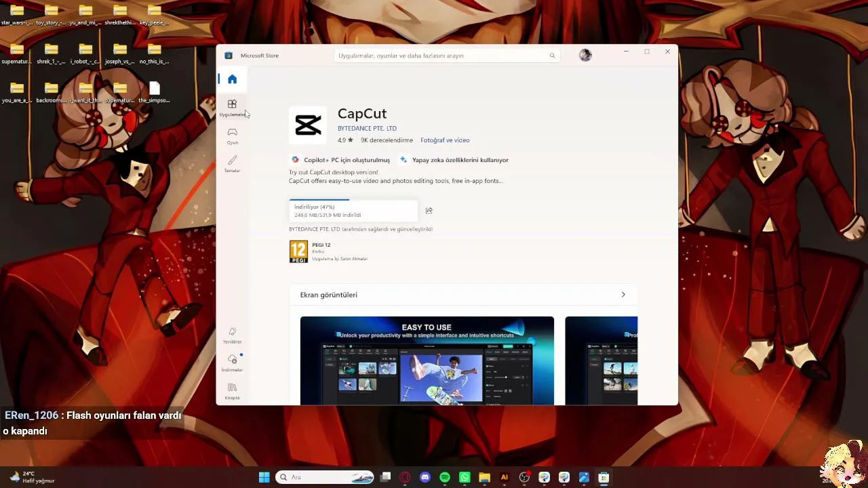Select the joseph_vs desktop folder
The image size is (868, 488).
pyautogui.click(x=120, y=54)
